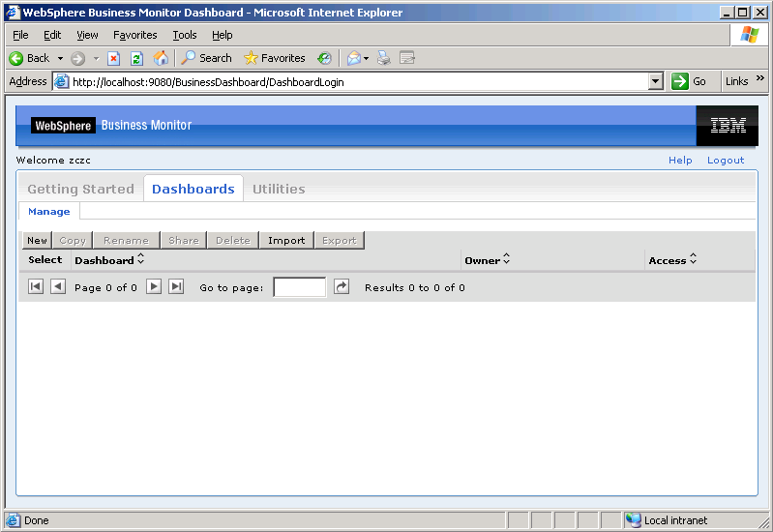Click the IBM logo
Screen dimensions: 773x532
coord(728,125)
